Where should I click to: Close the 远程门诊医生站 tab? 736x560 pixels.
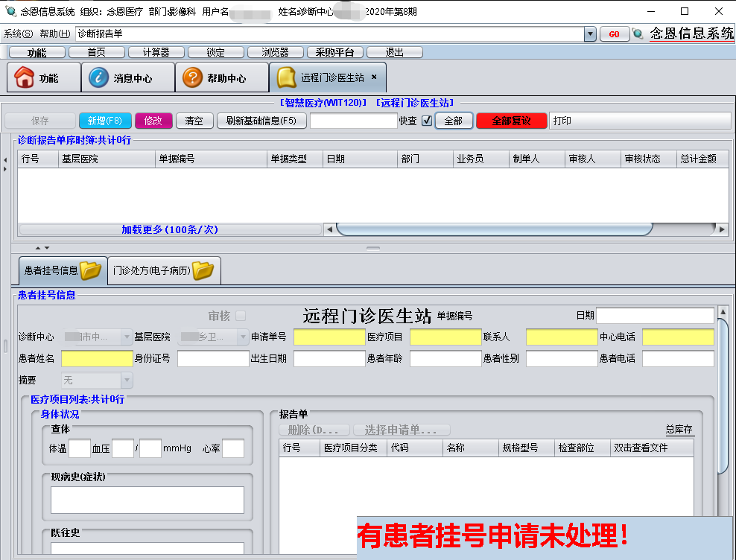pyautogui.click(x=374, y=77)
